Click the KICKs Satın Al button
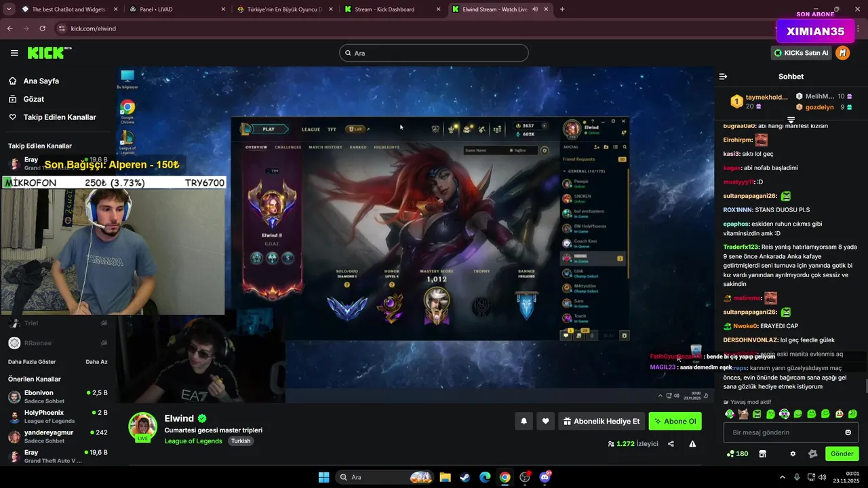The height and width of the screenshot is (488, 868). point(802,53)
